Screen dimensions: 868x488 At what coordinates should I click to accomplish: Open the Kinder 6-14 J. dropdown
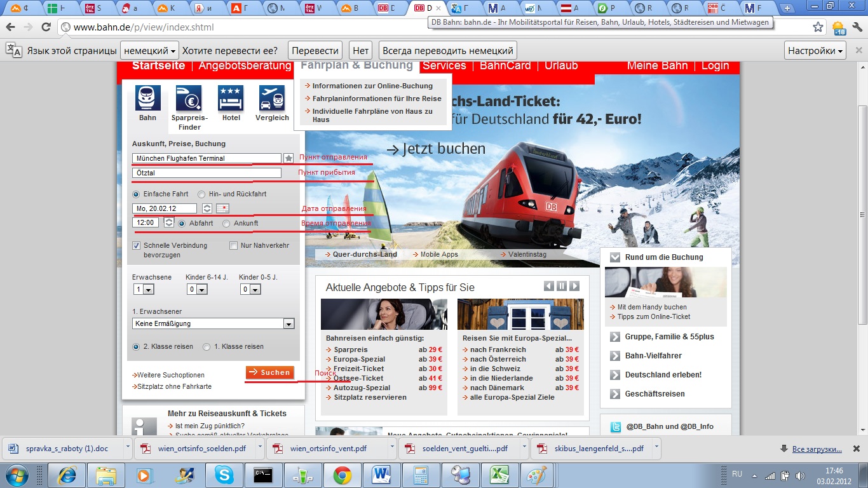(197, 289)
